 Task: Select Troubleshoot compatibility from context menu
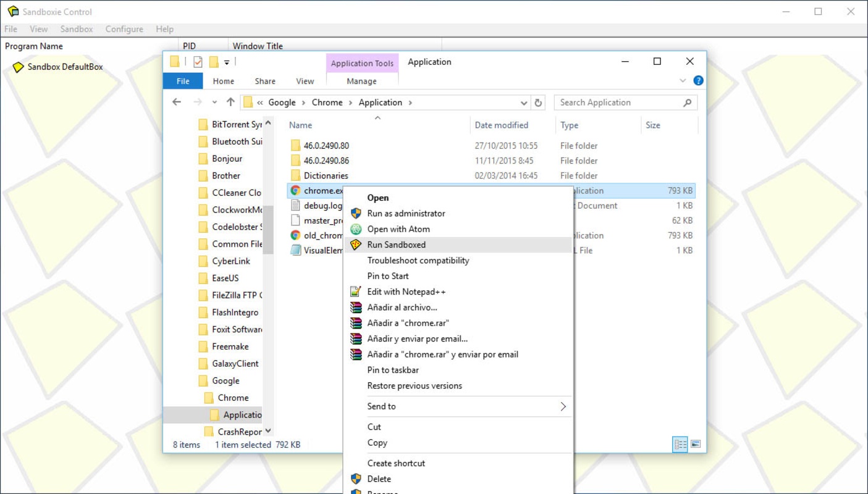click(418, 261)
